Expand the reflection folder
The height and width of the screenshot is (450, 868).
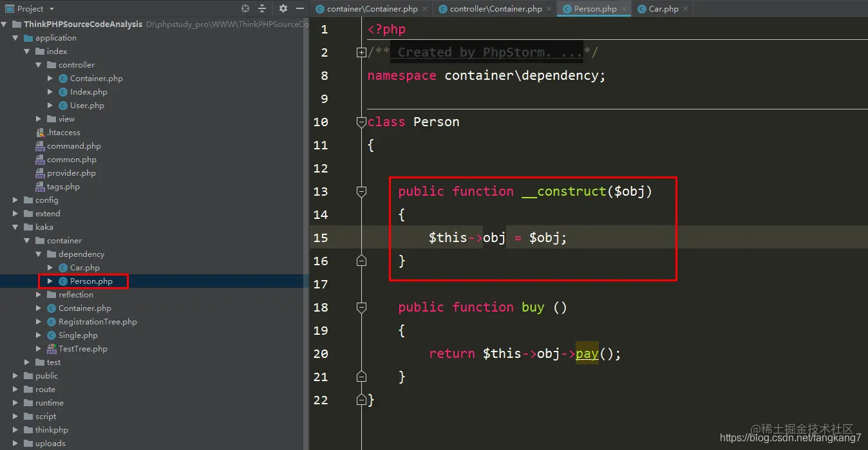click(39, 295)
